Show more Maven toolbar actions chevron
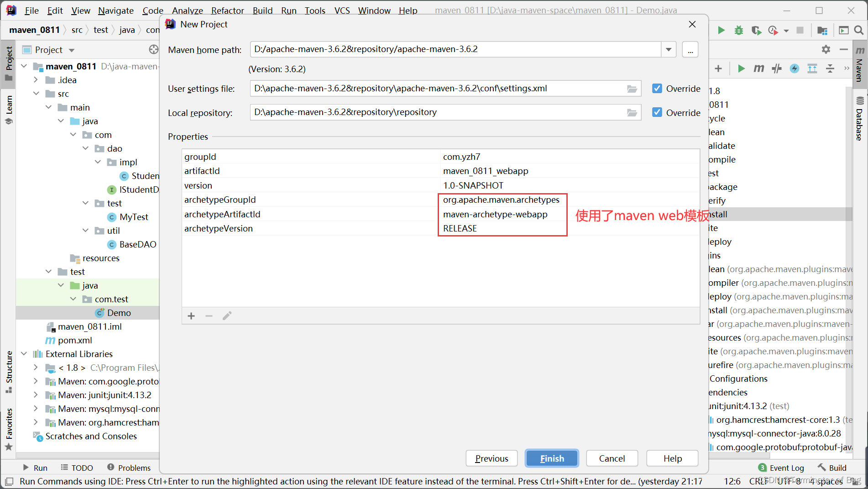Image resolution: width=868 pixels, height=489 pixels. tap(847, 68)
